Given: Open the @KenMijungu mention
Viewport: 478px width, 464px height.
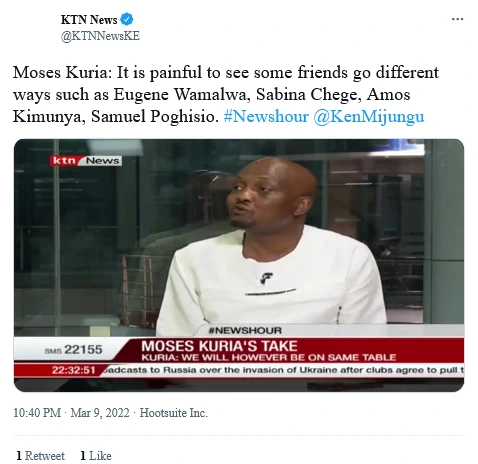Looking at the screenshot, I should (369, 117).
